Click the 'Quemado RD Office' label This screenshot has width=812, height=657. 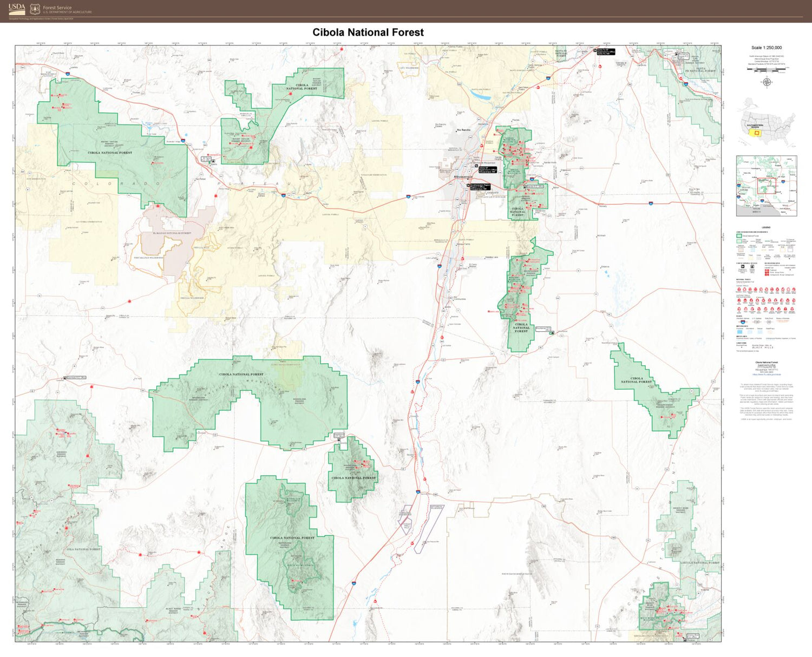click(77, 377)
